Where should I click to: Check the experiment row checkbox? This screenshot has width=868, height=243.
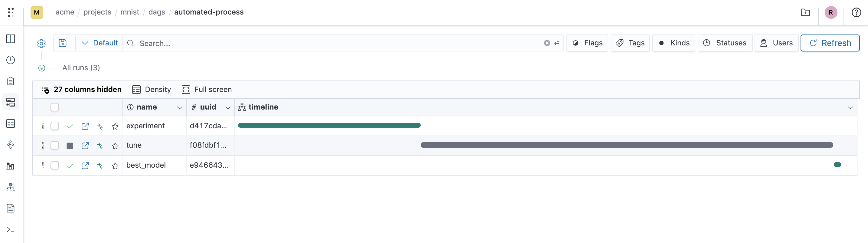click(54, 126)
